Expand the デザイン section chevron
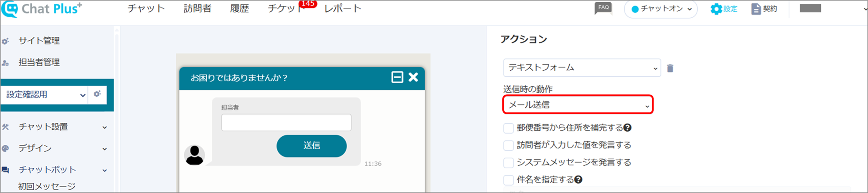This screenshot has height=193, width=868. coord(105,149)
